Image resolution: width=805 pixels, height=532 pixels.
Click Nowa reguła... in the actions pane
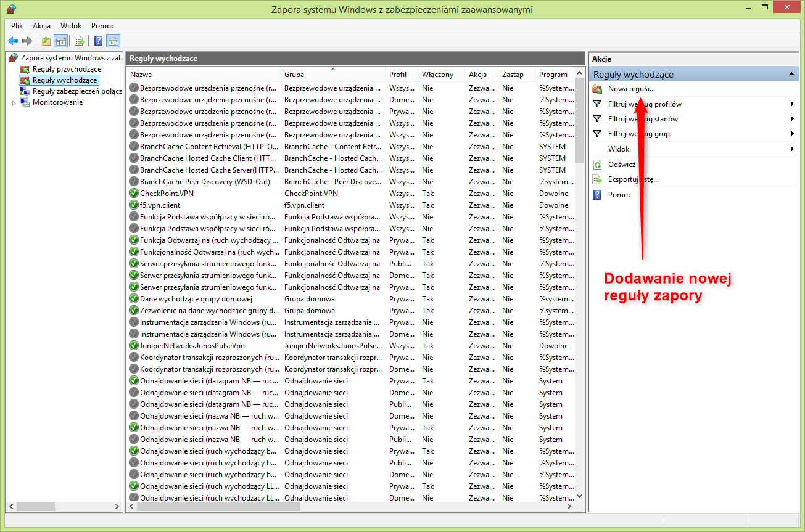(631, 89)
